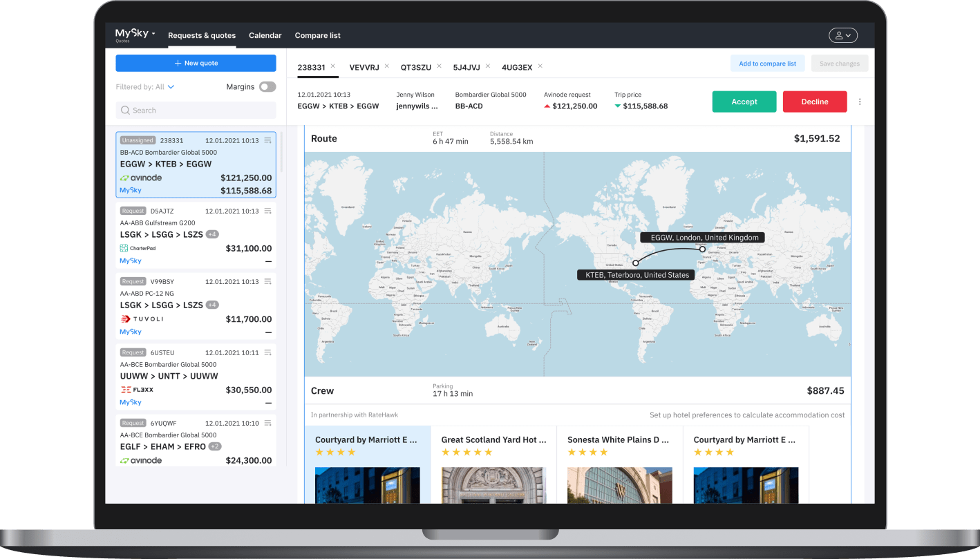980x559 pixels.
Task: Close the 4UG3EX tab
Action: (x=540, y=66)
